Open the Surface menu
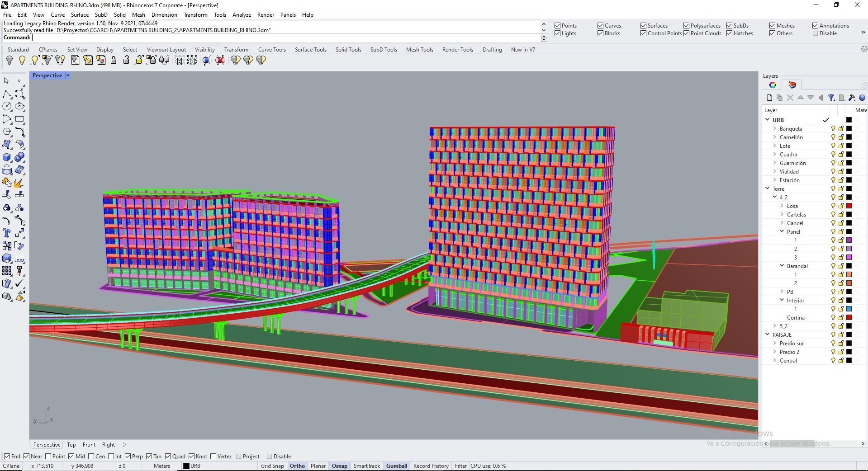The image size is (868, 471). 80,15
